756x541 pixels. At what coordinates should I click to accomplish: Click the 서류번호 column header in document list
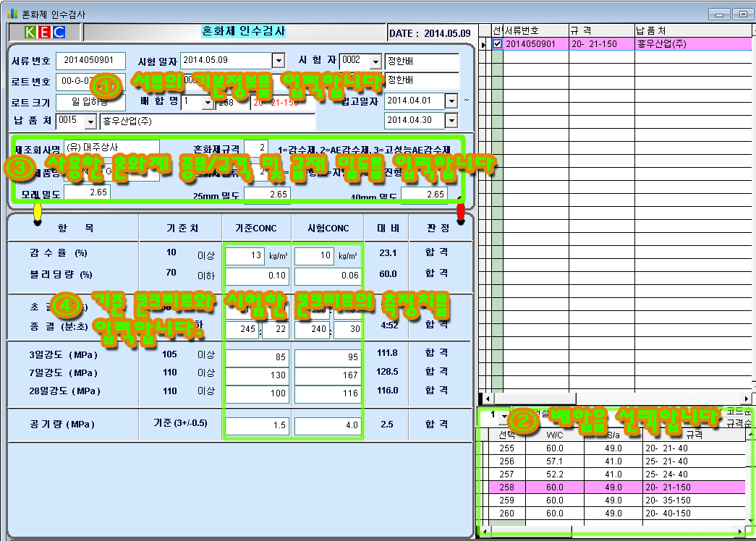pos(535,31)
